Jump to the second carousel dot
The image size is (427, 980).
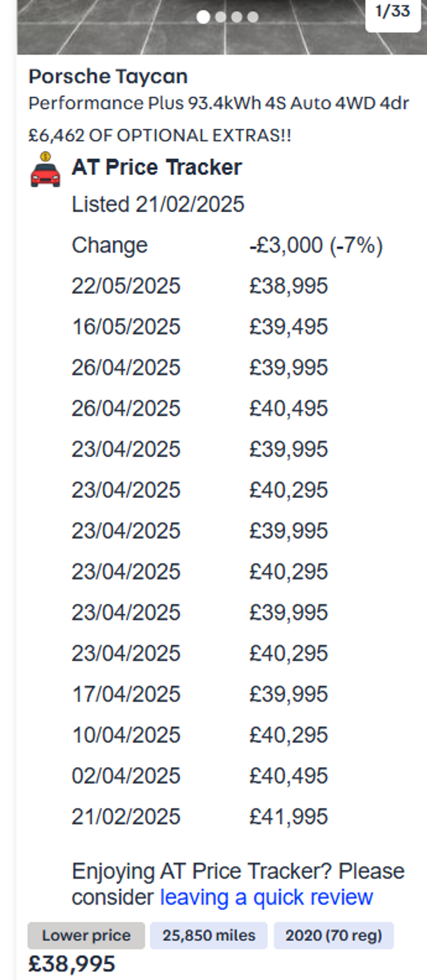(221, 17)
